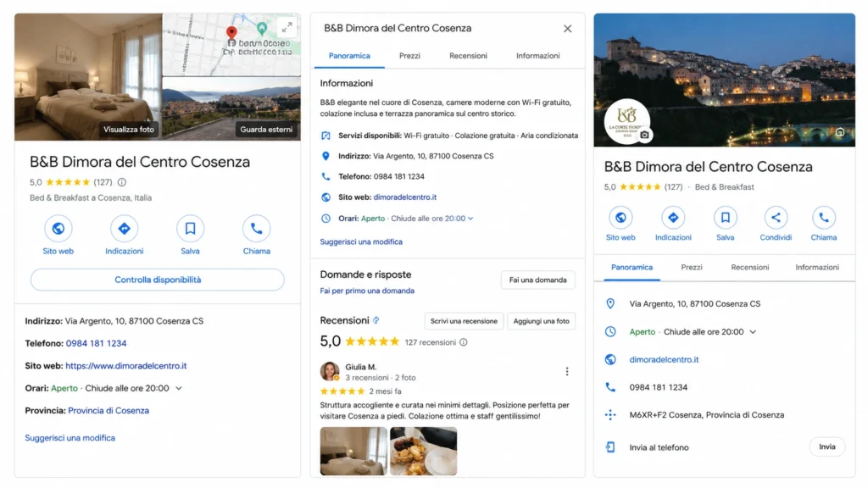Click Visualizza foto button on bedroom photo
Image resolution: width=868 pixels, height=488 pixels.
(x=129, y=130)
